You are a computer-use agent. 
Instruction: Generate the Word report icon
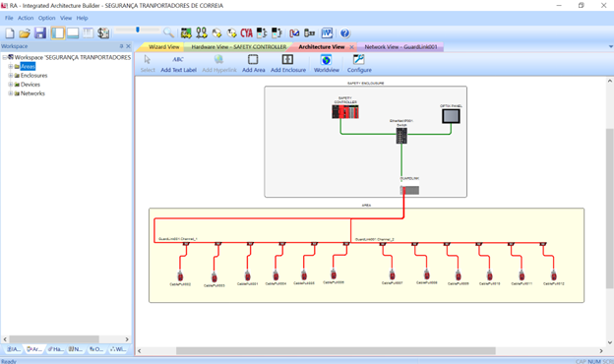tap(327, 33)
